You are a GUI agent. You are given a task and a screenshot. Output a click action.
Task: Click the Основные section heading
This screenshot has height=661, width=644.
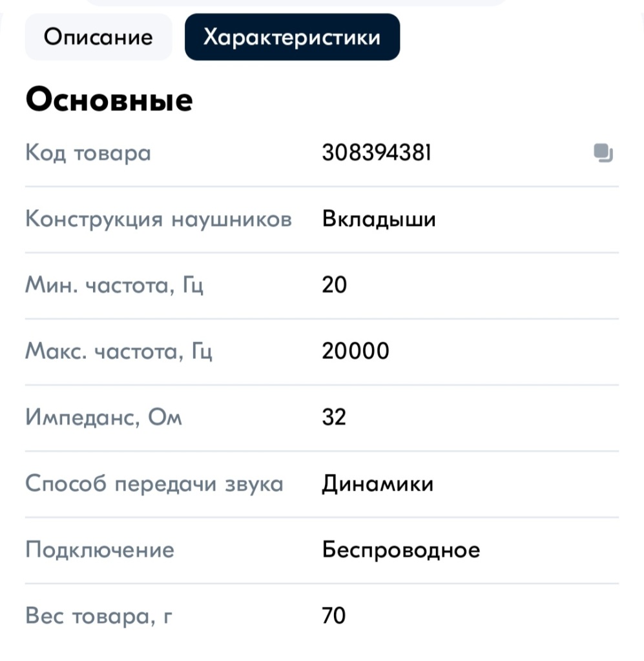108,99
